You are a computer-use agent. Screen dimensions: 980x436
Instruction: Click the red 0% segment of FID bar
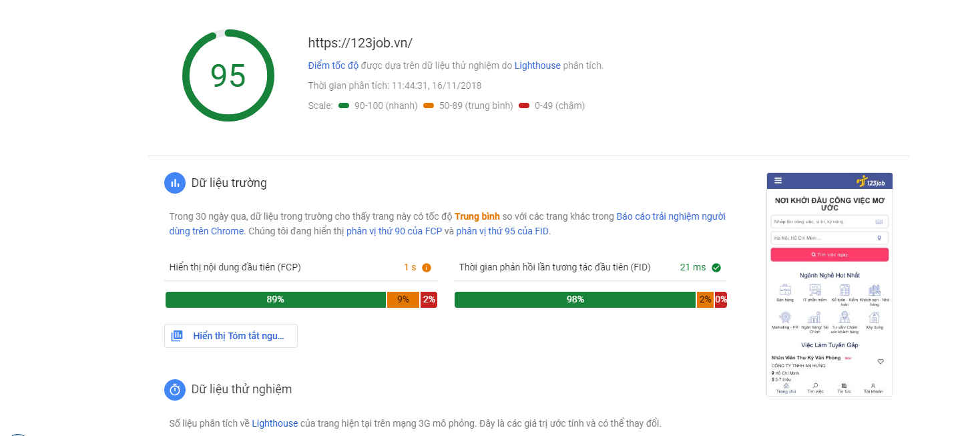point(721,300)
